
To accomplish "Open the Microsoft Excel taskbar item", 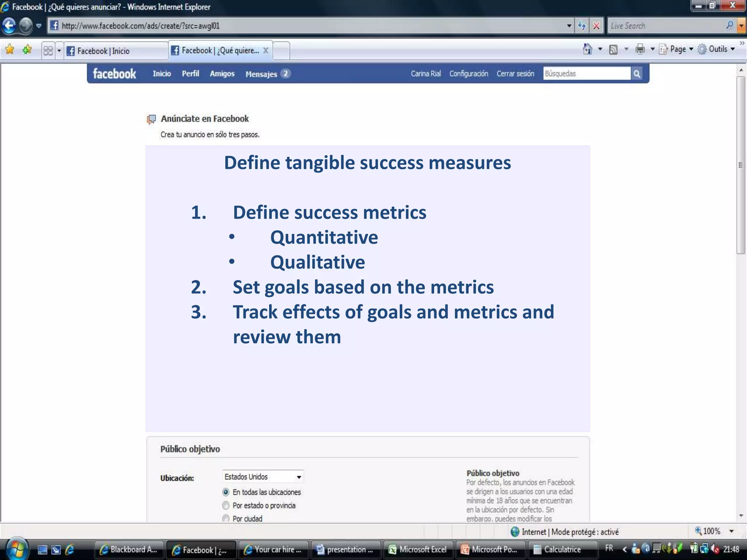I will pos(418,549).
